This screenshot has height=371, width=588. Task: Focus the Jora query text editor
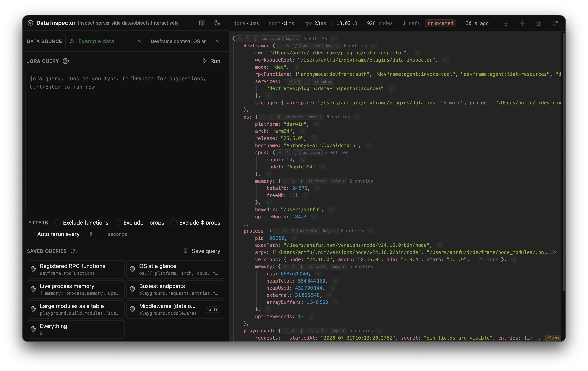(x=125, y=143)
